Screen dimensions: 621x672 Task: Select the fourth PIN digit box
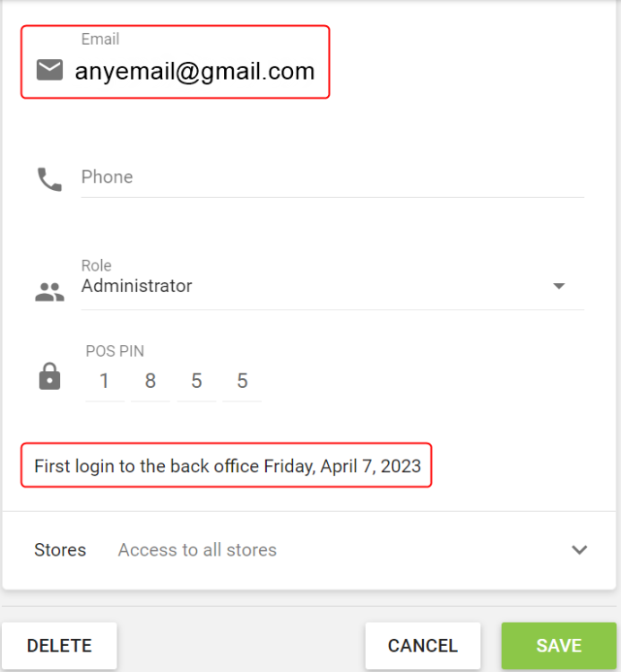242,382
